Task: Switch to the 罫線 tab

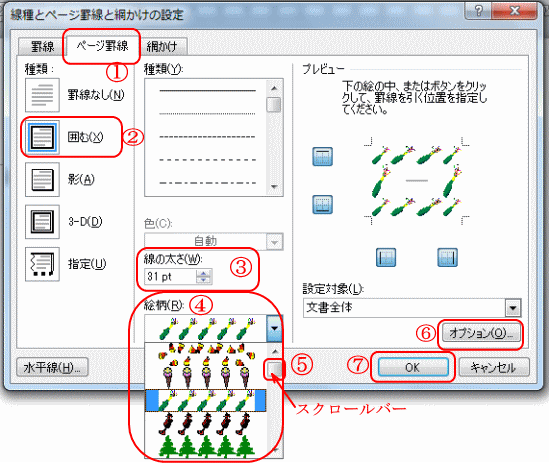Action: [42, 47]
